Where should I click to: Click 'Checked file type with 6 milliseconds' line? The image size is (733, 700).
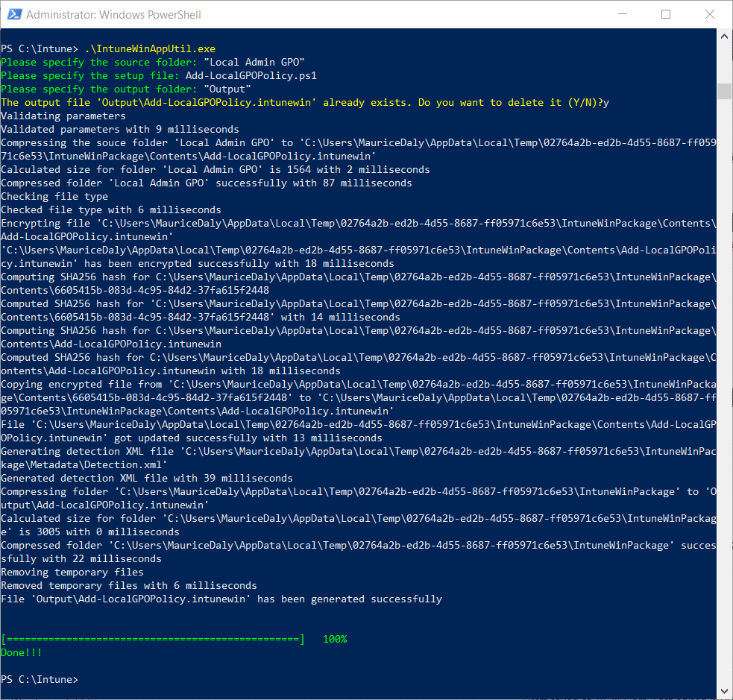coord(111,209)
